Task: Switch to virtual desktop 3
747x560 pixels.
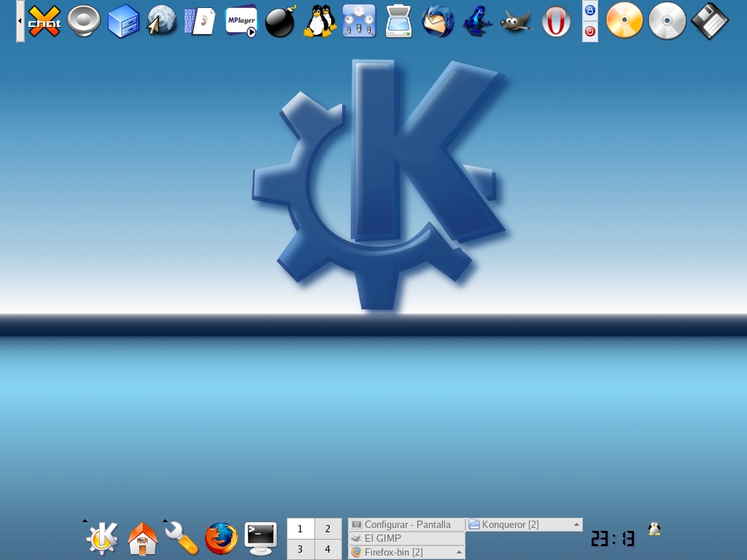Action: coord(300,549)
